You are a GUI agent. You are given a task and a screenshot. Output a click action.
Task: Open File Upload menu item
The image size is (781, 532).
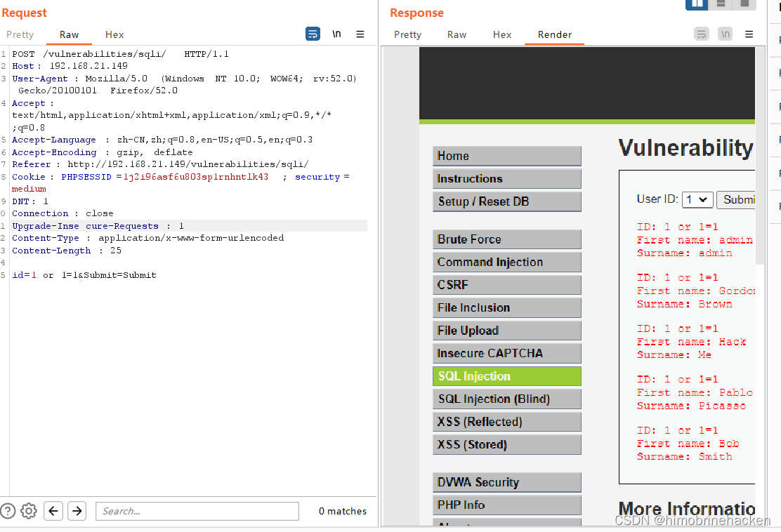pos(507,331)
